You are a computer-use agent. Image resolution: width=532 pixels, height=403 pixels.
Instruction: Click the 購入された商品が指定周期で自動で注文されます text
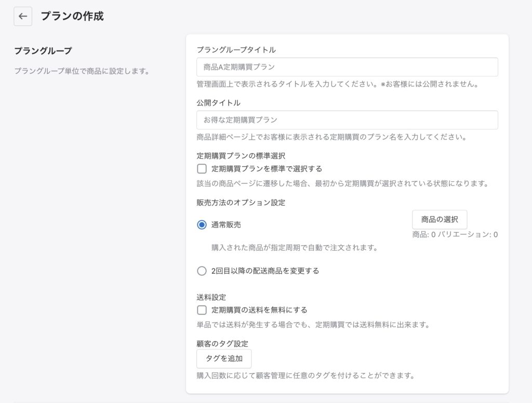(295, 248)
